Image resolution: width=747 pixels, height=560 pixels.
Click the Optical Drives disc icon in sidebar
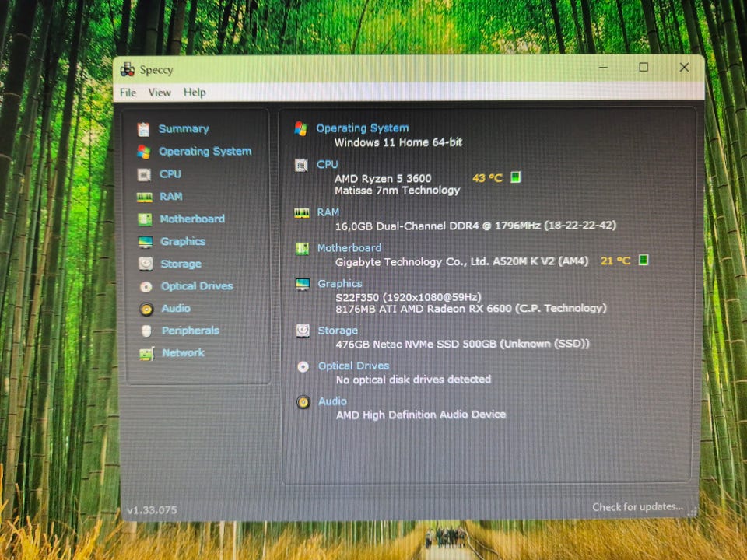click(x=146, y=286)
